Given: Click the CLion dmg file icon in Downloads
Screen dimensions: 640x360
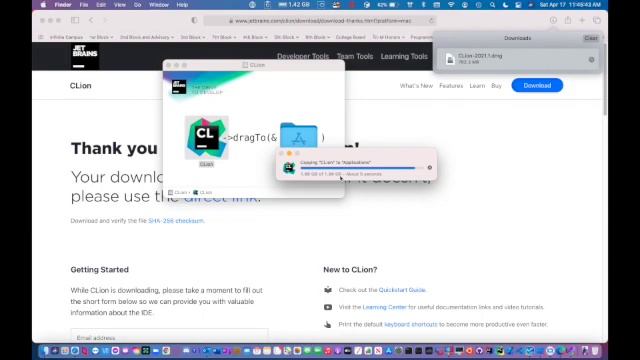Looking at the screenshot, I should [x=450, y=59].
